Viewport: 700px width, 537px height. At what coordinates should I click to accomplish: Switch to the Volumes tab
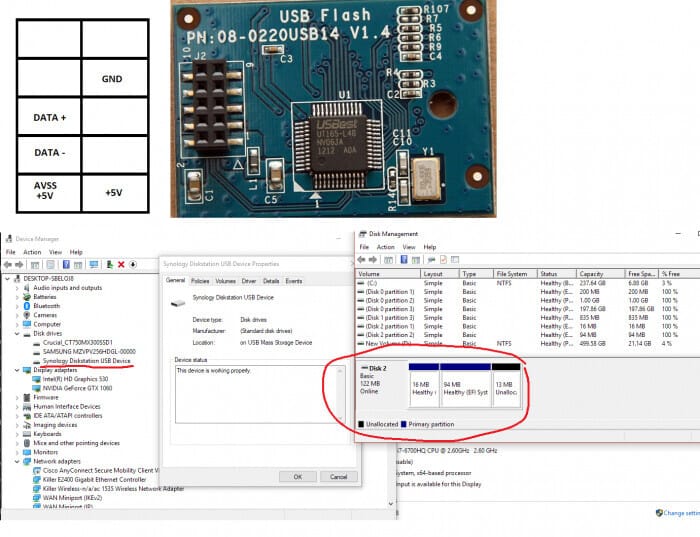coord(225,281)
